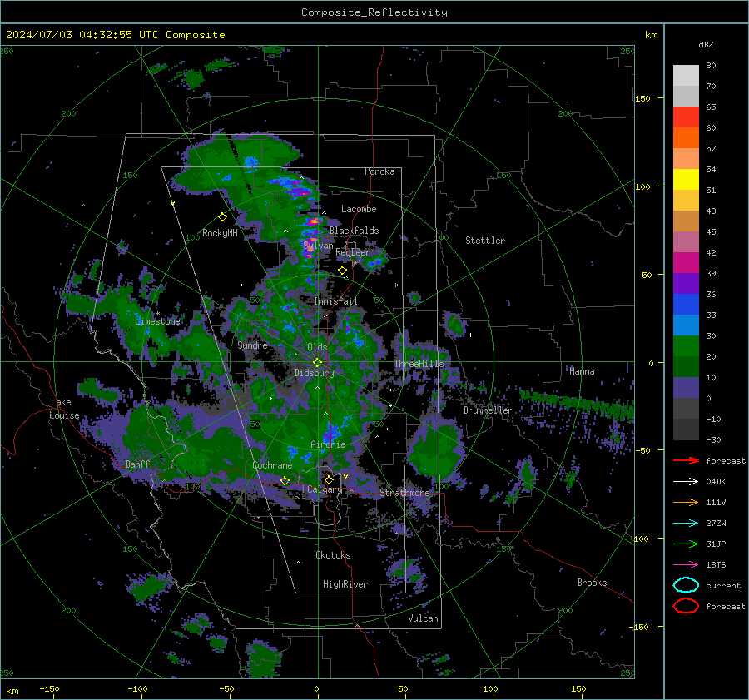
Task: Click the cyan 27ZW arrow in the legend
Action: click(686, 524)
